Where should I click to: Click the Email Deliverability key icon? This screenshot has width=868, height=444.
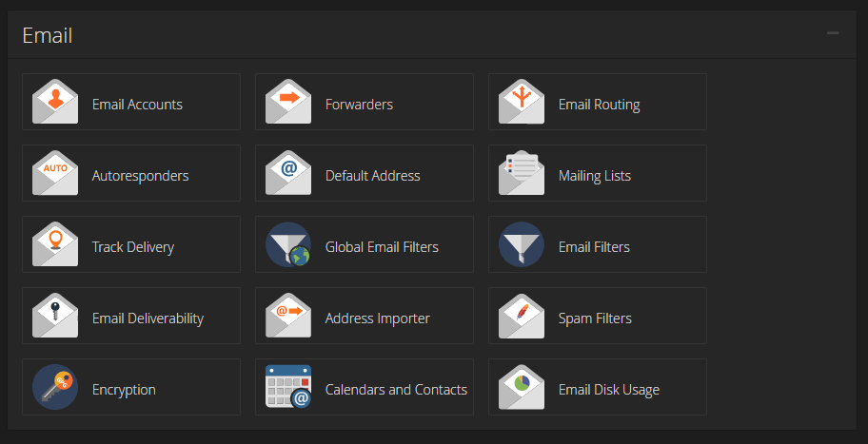click(55, 316)
